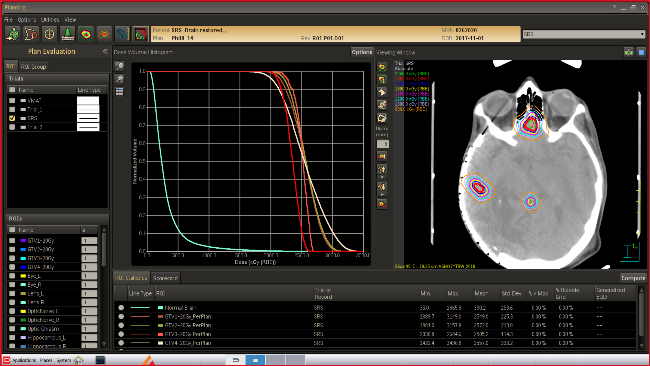
Task: Open the patient setup toolbar icon
Action: 12,34
